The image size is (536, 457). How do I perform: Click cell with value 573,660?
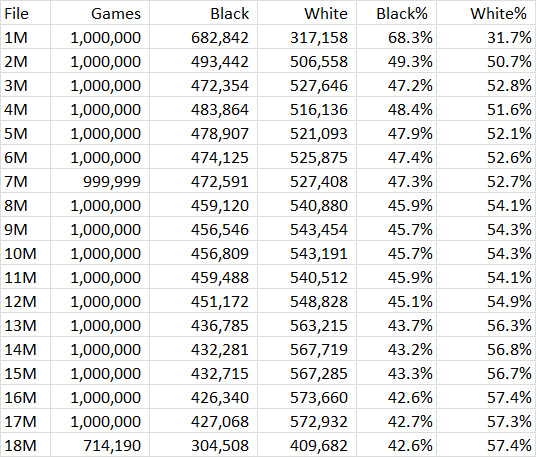coord(307,397)
